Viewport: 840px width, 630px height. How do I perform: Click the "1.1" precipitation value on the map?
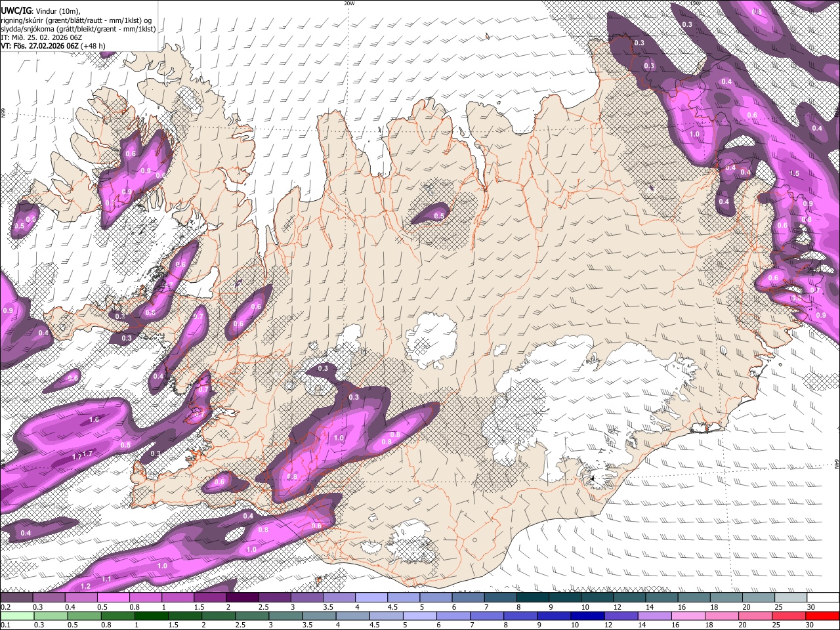[x=107, y=579]
